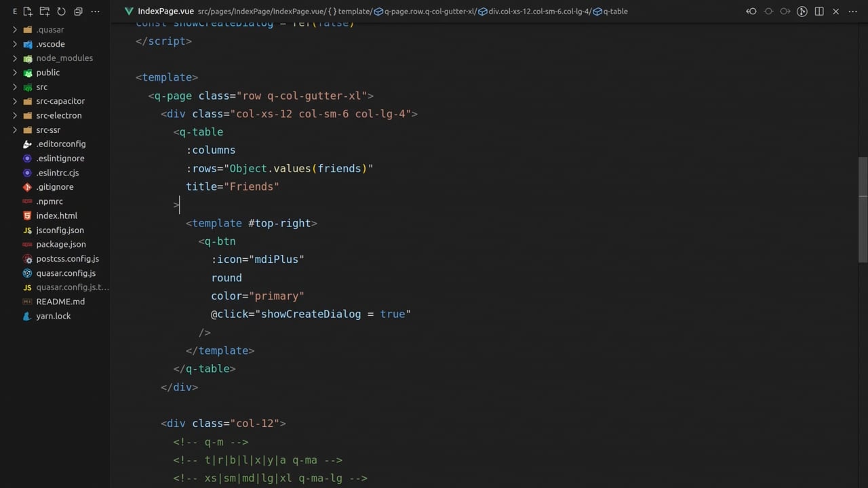Open the yarn.lock file

(54, 316)
